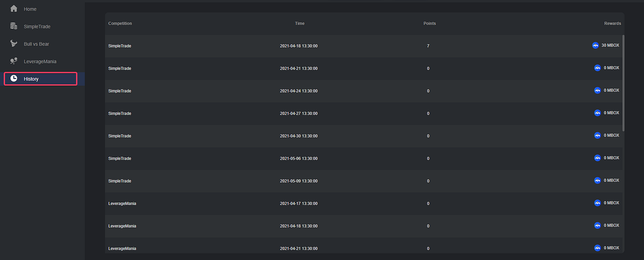644x260 pixels.
Task: Click the Competition column header
Action: (x=120, y=23)
